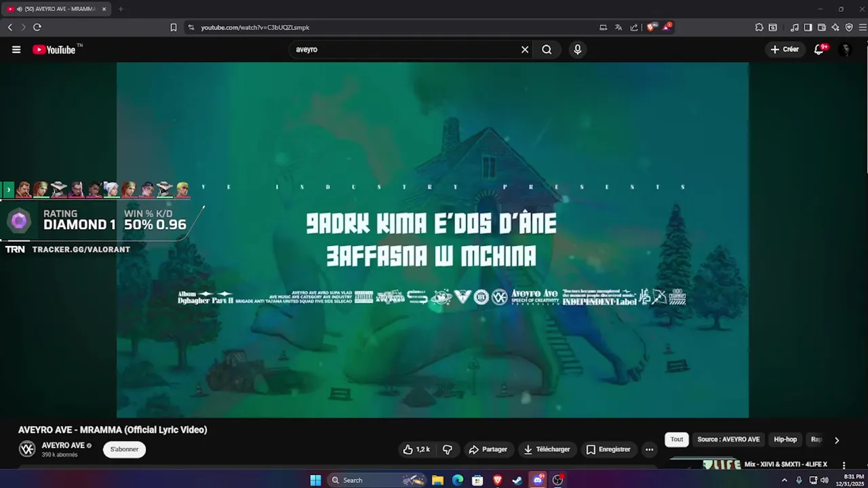
Task: Close the AVEYRO AVE tab
Action: pos(104,9)
